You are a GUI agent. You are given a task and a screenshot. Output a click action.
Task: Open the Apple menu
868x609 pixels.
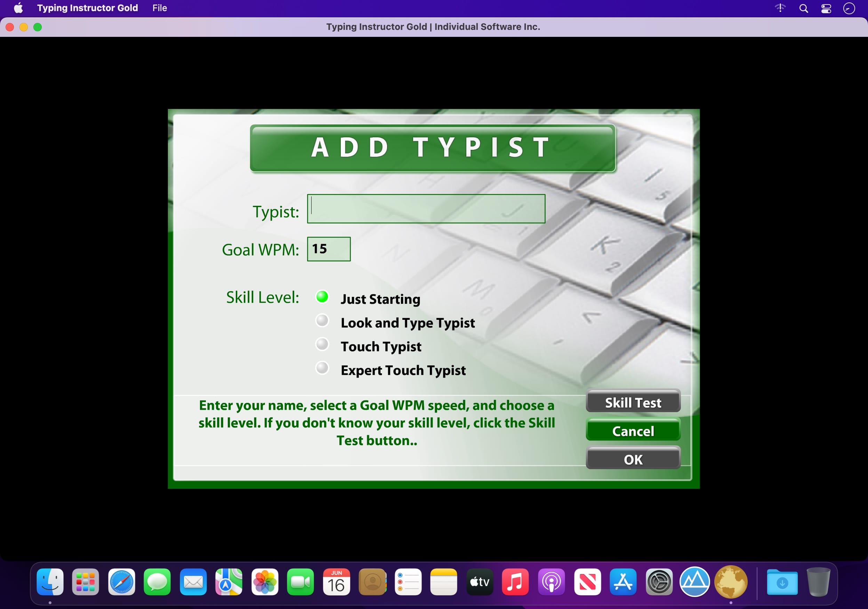point(18,8)
